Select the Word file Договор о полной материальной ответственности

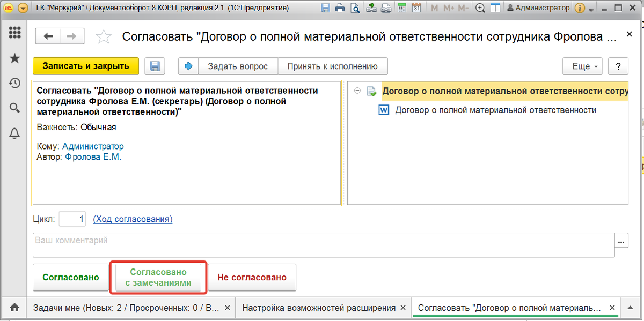pos(496,110)
